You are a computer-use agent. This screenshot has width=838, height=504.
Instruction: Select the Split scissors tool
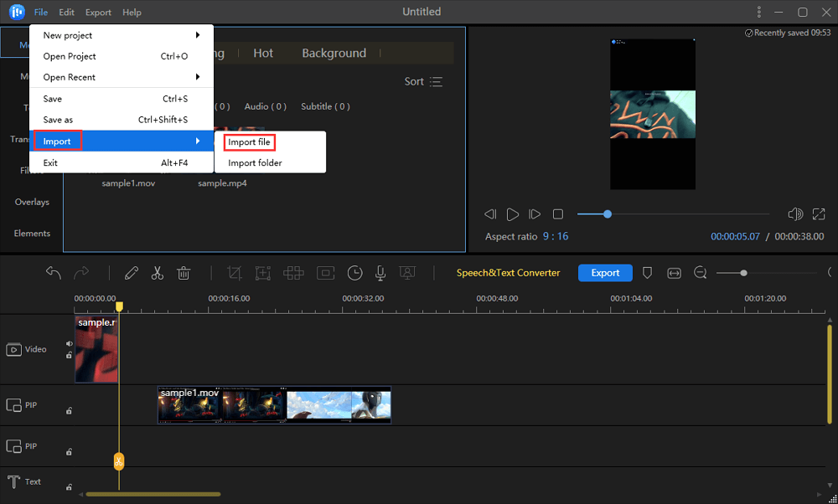(156, 272)
